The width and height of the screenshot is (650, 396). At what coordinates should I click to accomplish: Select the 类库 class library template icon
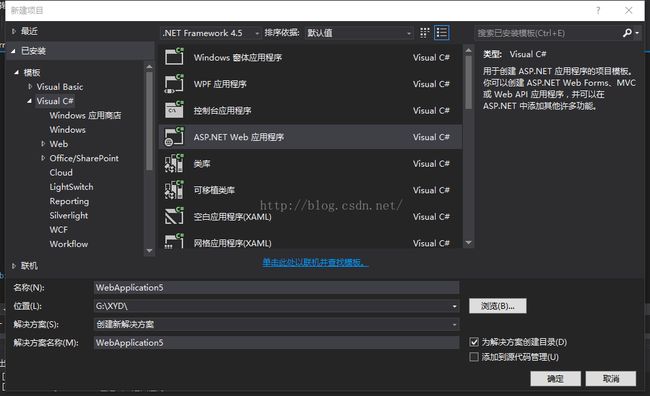pos(174,163)
